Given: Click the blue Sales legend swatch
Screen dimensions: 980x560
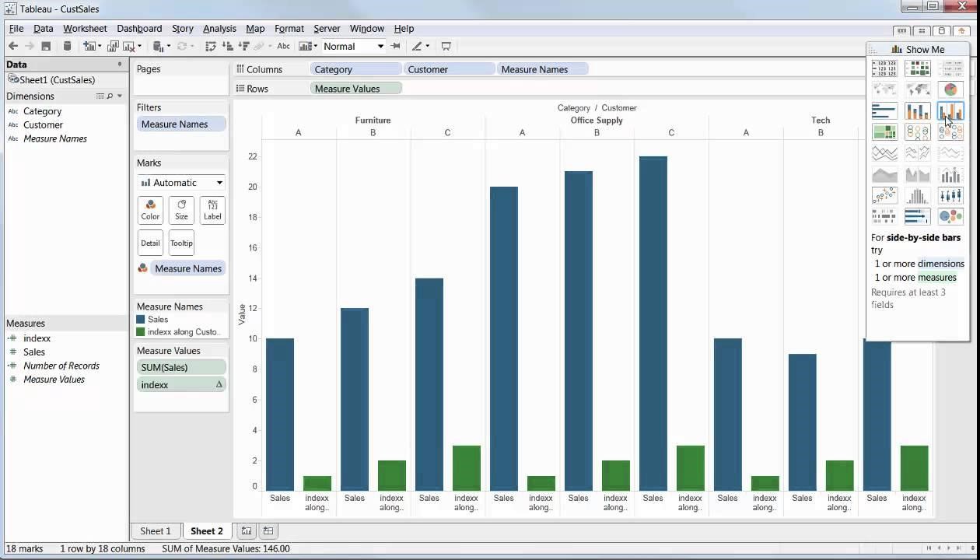Looking at the screenshot, I should tap(141, 319).
